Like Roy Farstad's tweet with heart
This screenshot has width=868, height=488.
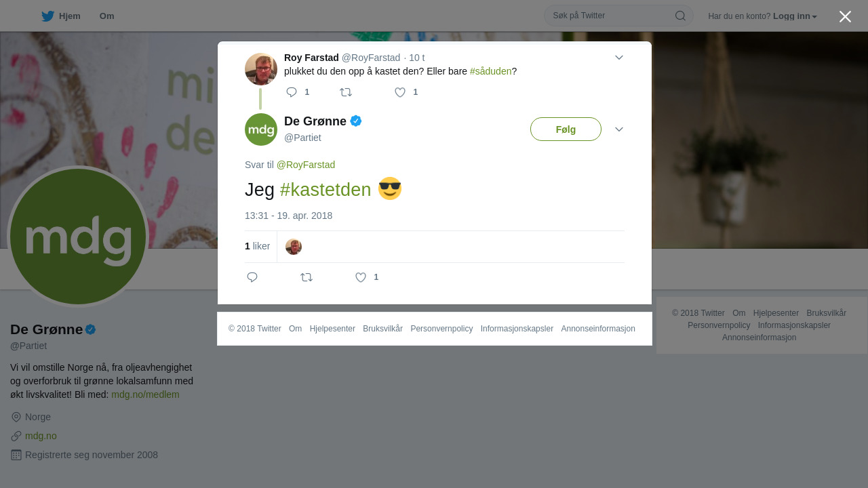[x=400, y=92]
